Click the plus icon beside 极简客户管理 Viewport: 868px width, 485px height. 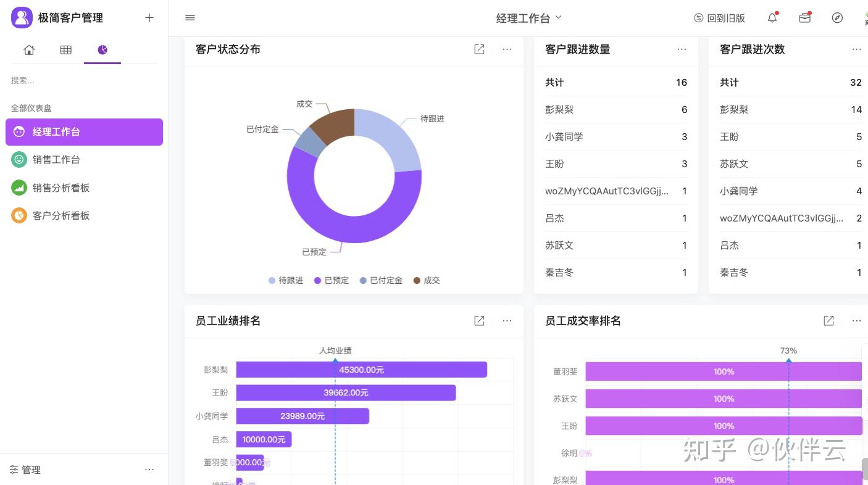coord(149,18)
